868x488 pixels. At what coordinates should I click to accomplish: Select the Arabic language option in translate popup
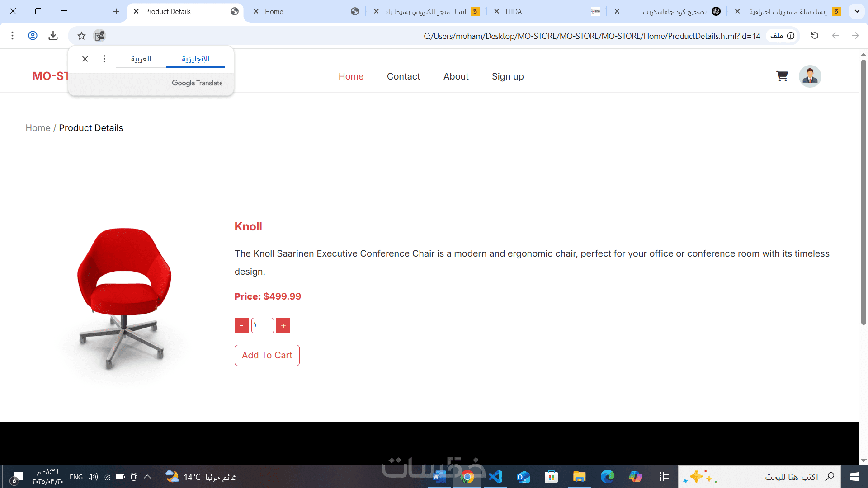141,59
